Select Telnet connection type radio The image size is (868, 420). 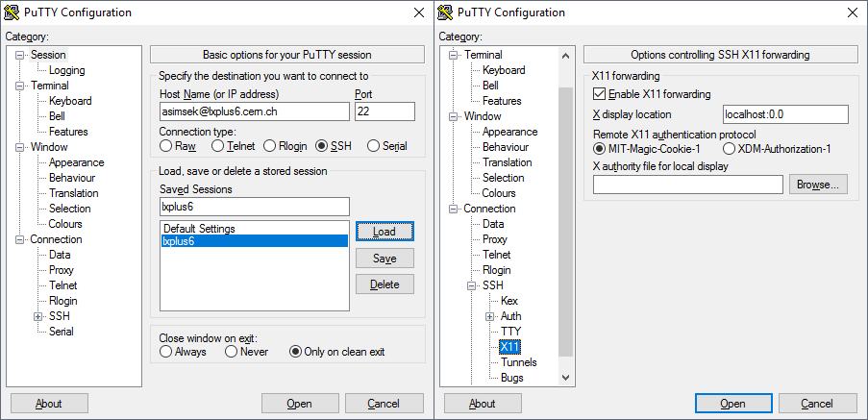217,146
